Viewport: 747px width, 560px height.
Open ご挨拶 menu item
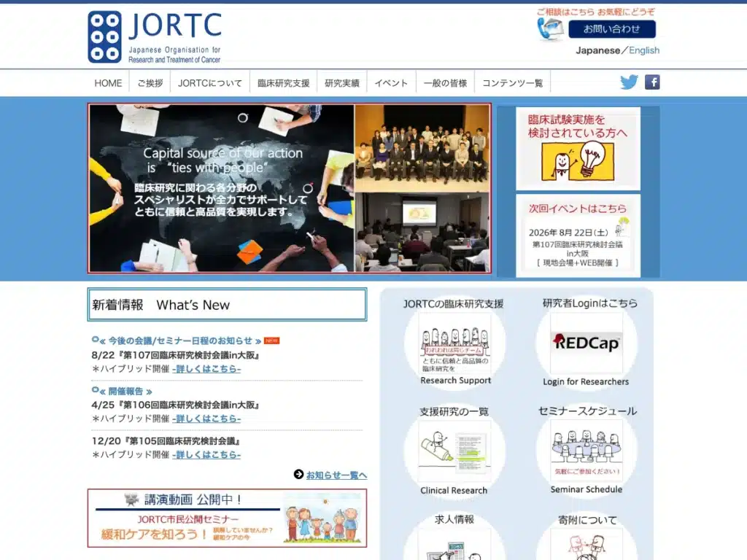[x=150, y=83]
